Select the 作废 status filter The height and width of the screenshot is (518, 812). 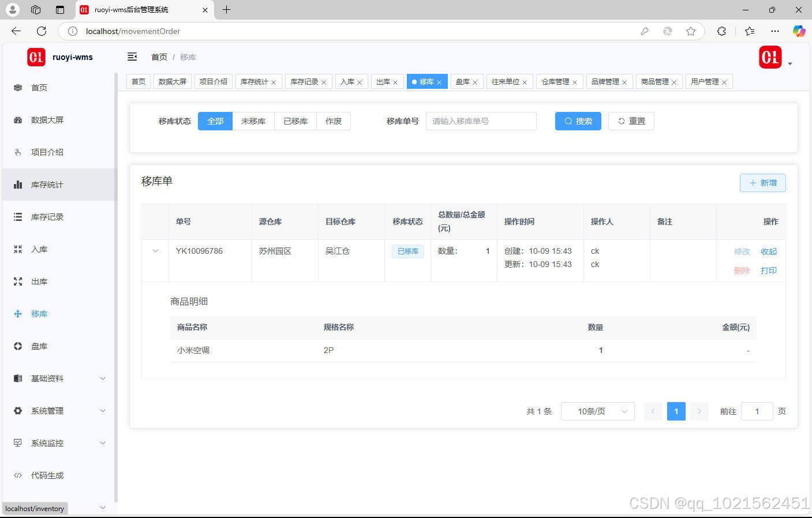[334, 121]
